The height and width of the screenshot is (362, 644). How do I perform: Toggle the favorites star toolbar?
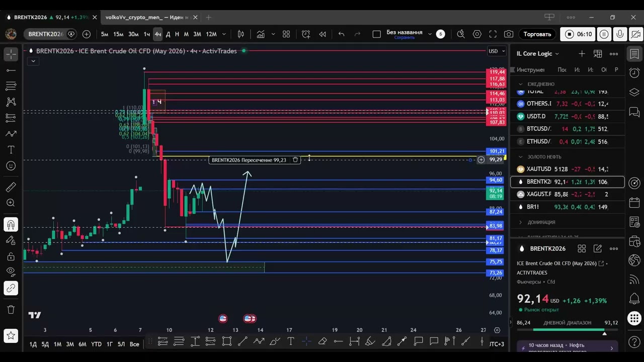[x=11, y=335]
